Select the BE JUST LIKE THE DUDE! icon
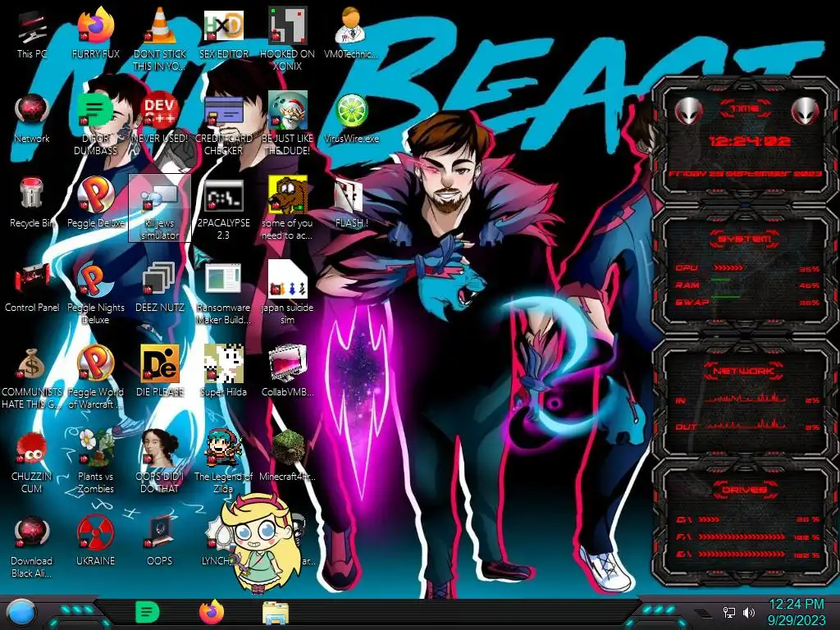 pos(288,124)
